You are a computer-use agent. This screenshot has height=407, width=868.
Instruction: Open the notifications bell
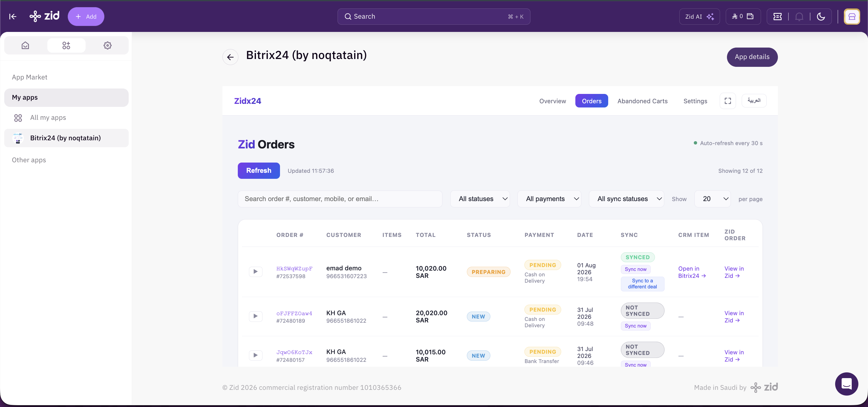coord(799,17)
